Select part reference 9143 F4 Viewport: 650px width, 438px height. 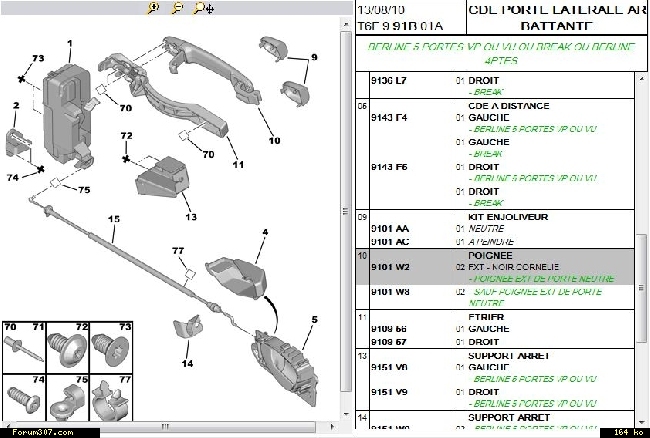389,118
